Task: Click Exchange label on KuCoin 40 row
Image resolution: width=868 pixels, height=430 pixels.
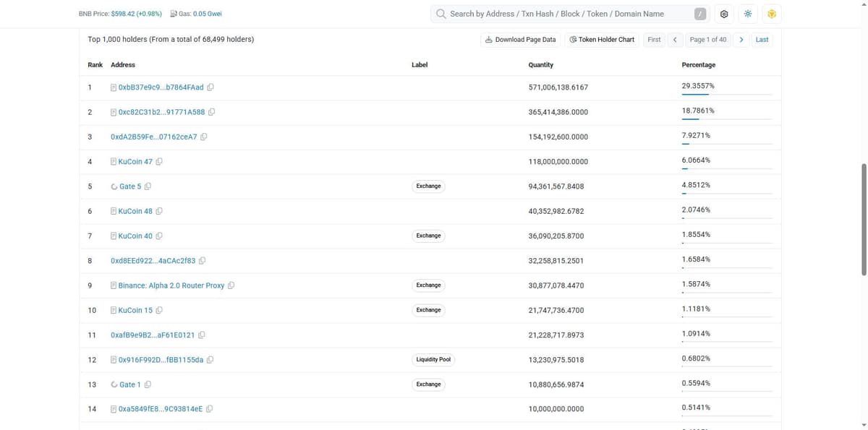Action: (x=428, y=236)
